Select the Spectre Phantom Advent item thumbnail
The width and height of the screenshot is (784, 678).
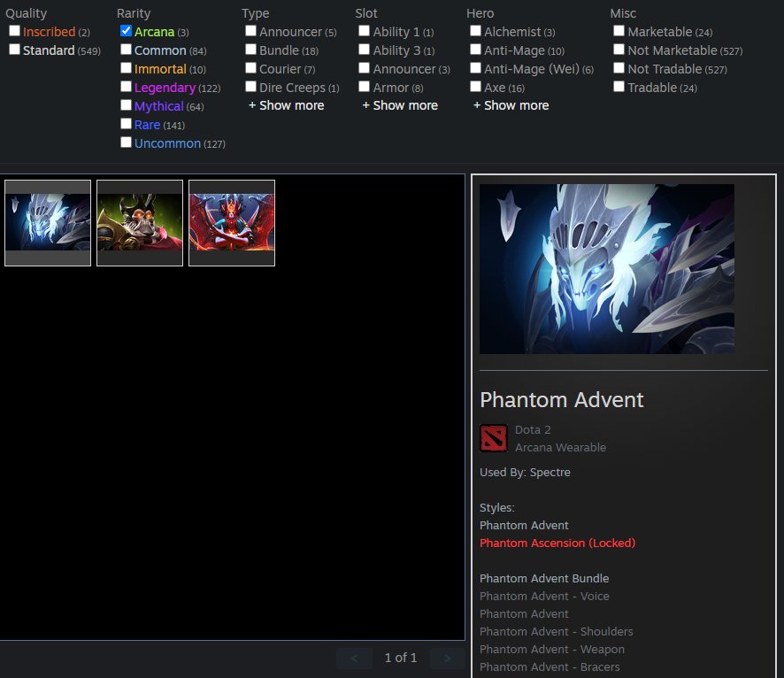(x=48, y=223)
